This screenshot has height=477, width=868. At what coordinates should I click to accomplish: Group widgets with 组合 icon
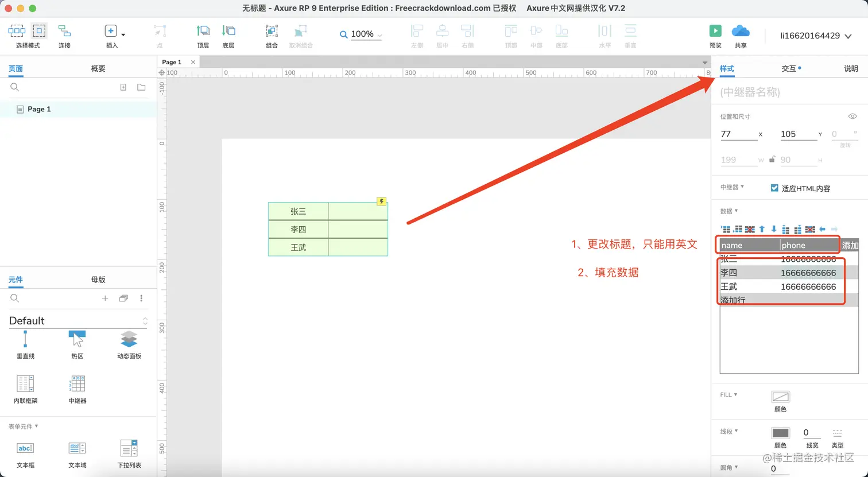pos(272,31)
